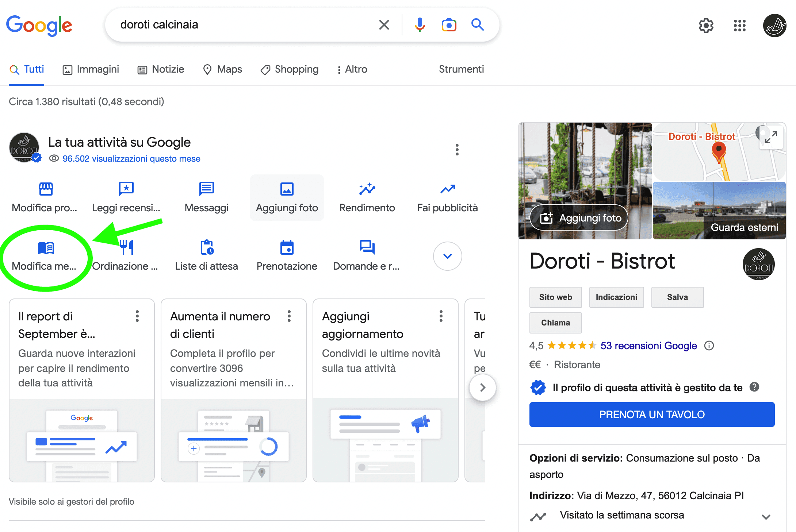Open Google account profile avatar
The width and height of the screenshot is (796, 532).
774,26
